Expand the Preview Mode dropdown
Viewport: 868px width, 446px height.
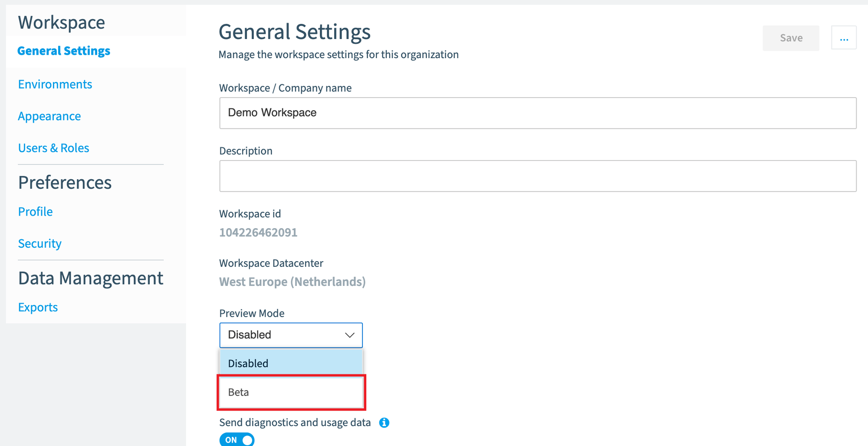(291, 335)
